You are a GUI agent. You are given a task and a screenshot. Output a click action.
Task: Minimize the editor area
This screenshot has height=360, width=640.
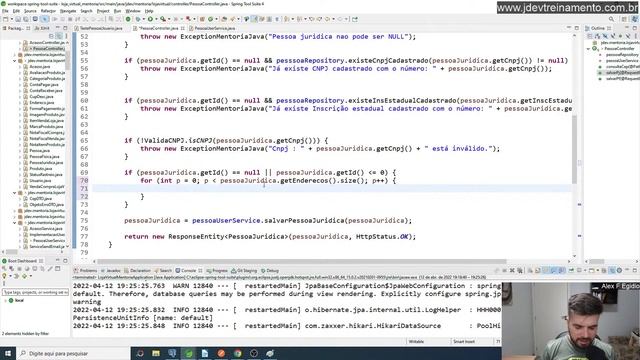569,28
